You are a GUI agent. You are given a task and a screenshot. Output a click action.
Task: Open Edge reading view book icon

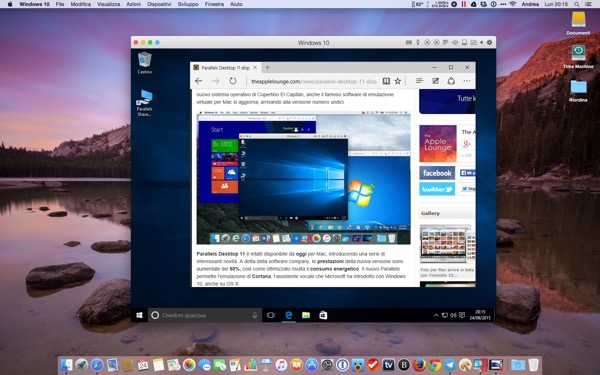tap(386, 81)
